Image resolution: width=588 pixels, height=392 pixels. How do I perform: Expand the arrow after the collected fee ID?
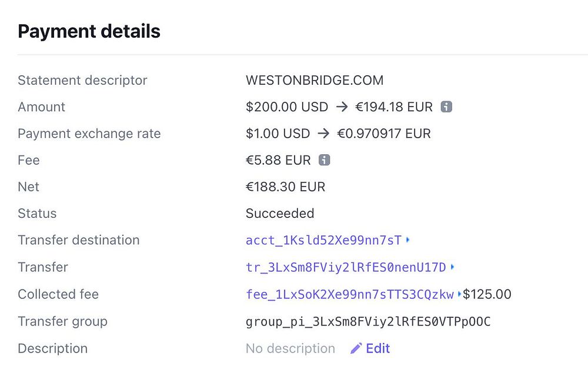459,294
